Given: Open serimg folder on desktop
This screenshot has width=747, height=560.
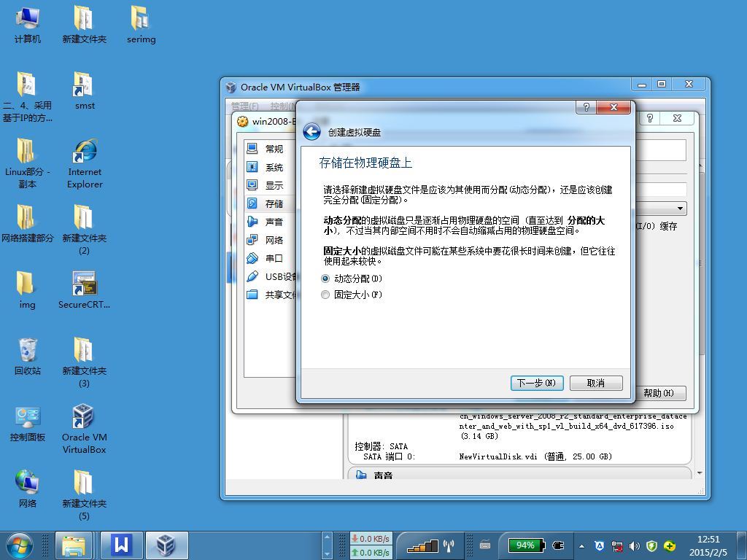Looking at the screenshot, I should [141, 25].
